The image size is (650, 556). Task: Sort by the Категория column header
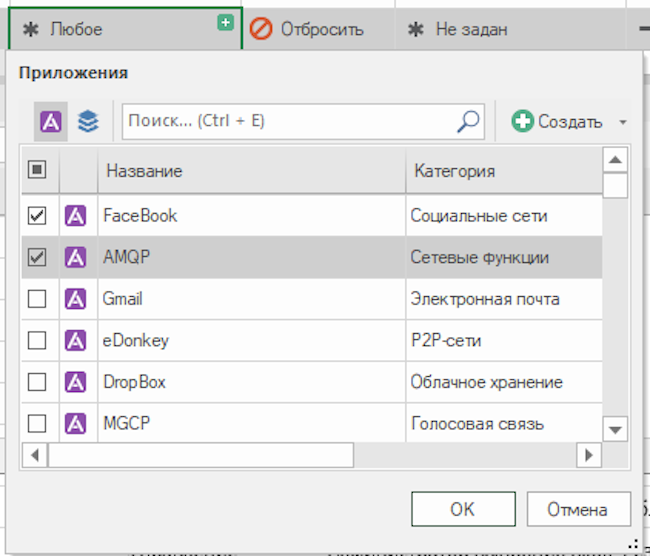click(x=500, y=171)
